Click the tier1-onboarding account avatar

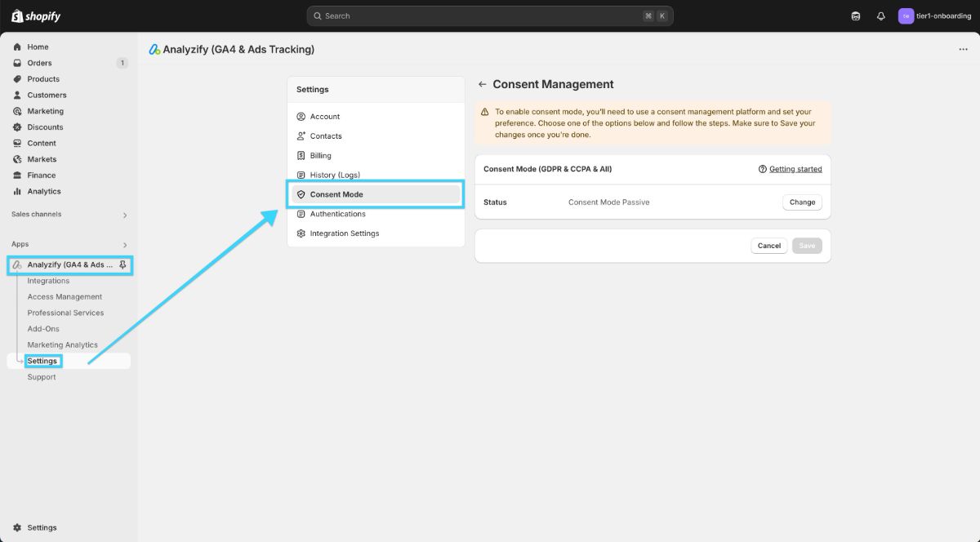coord(906,16)
